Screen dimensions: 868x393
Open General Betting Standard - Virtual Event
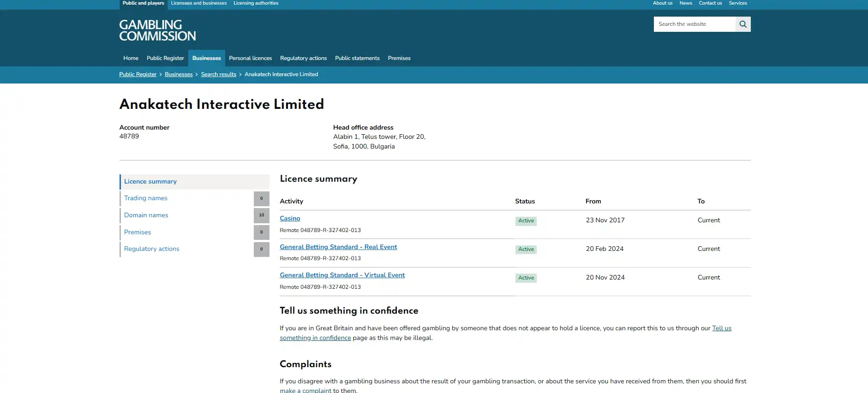click(342, 275)
